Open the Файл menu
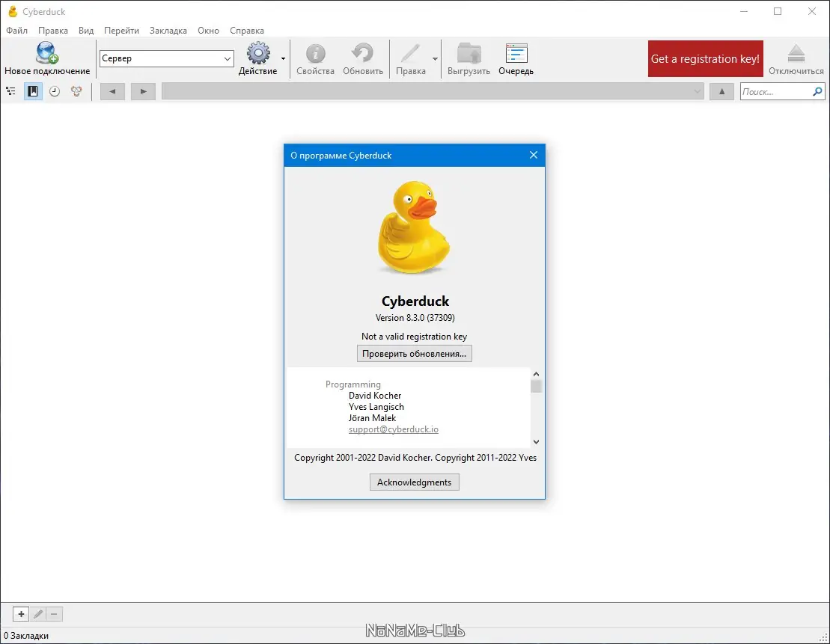830x644 pixels. pos(17,30)
